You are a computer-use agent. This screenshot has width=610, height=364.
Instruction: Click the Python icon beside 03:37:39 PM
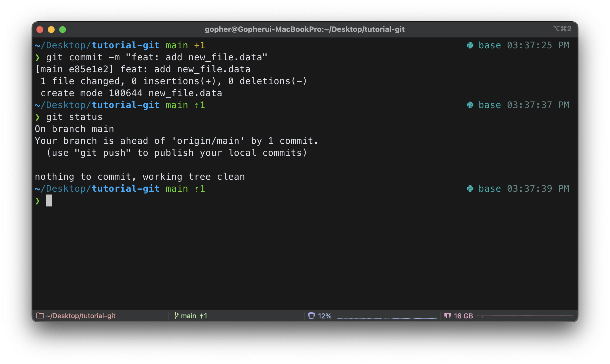tap(470, 189)
